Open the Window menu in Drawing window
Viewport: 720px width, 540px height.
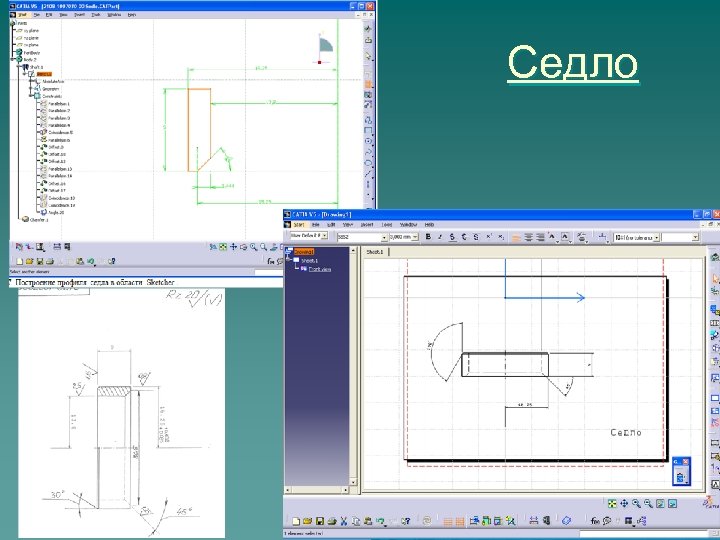coord(408,225)
